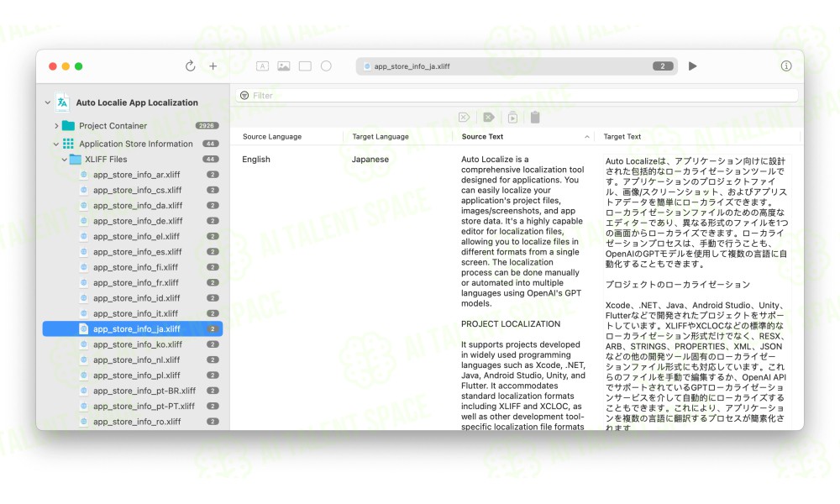
Task: Select the rectangle view icon in the toolbar
Action: tap(305, 66)
